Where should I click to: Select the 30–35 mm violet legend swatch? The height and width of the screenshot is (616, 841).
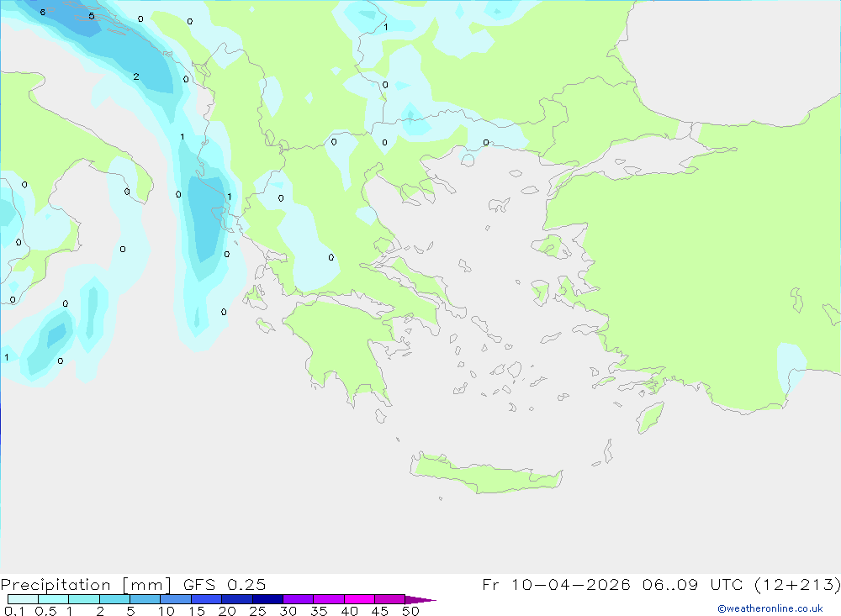[x=298, y=599]
